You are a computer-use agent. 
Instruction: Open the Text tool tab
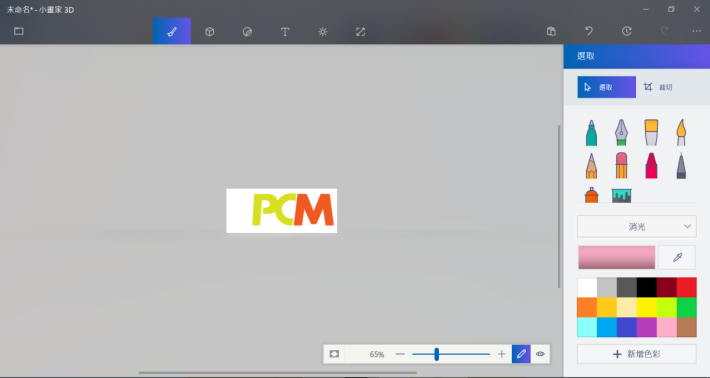coord(285,31)
